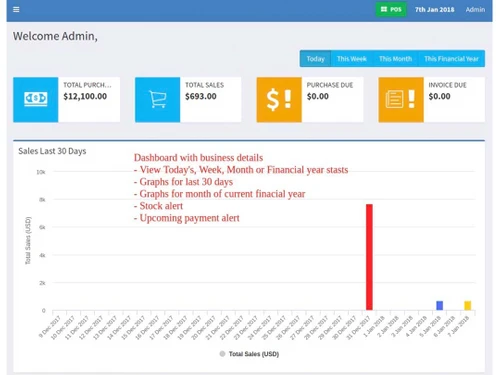Select the Today filter
Screen dimensions: 500x375
(315, 59)
